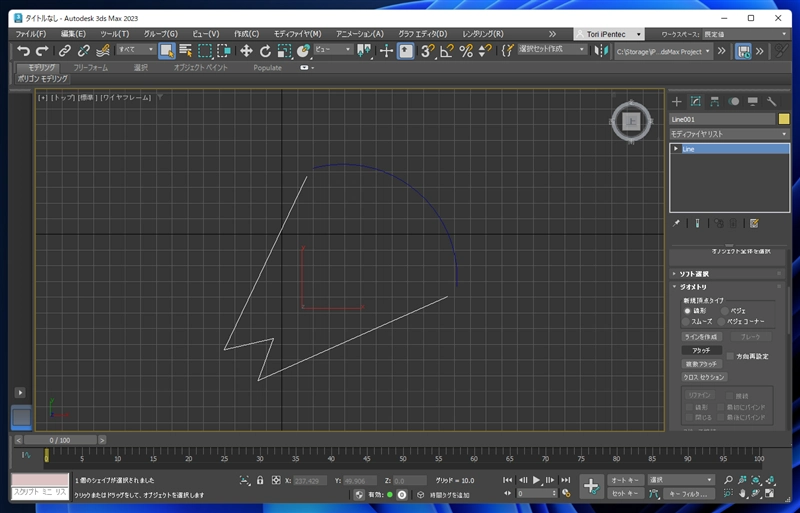This screenshot has width=800, height=513.
Task: Open the Modify tab in command panel
Action: 696,101
